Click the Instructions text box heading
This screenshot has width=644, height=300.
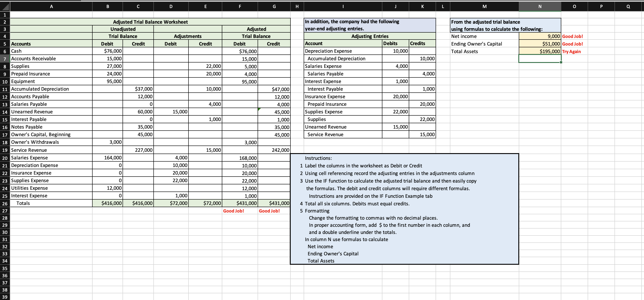318,158
